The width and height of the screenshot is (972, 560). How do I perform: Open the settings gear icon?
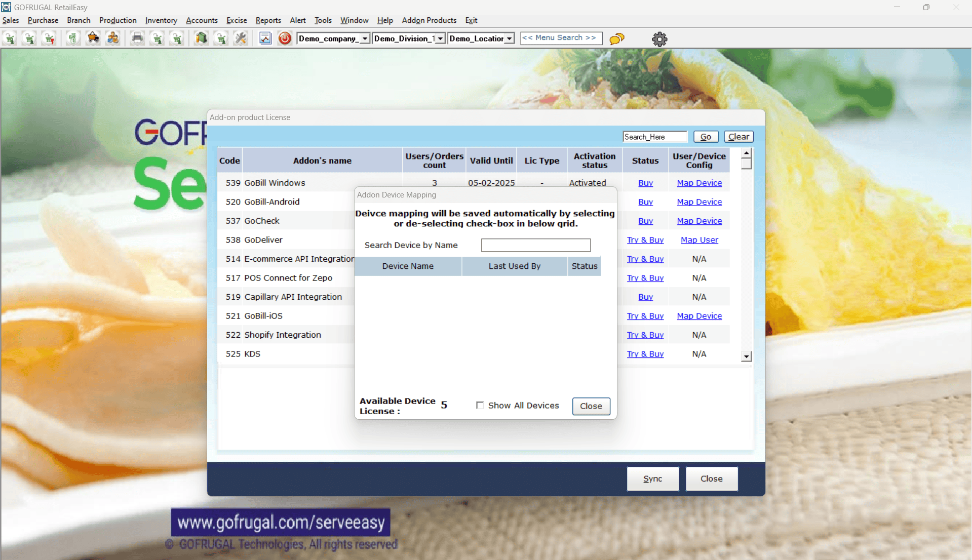click(x=659, y=39)
